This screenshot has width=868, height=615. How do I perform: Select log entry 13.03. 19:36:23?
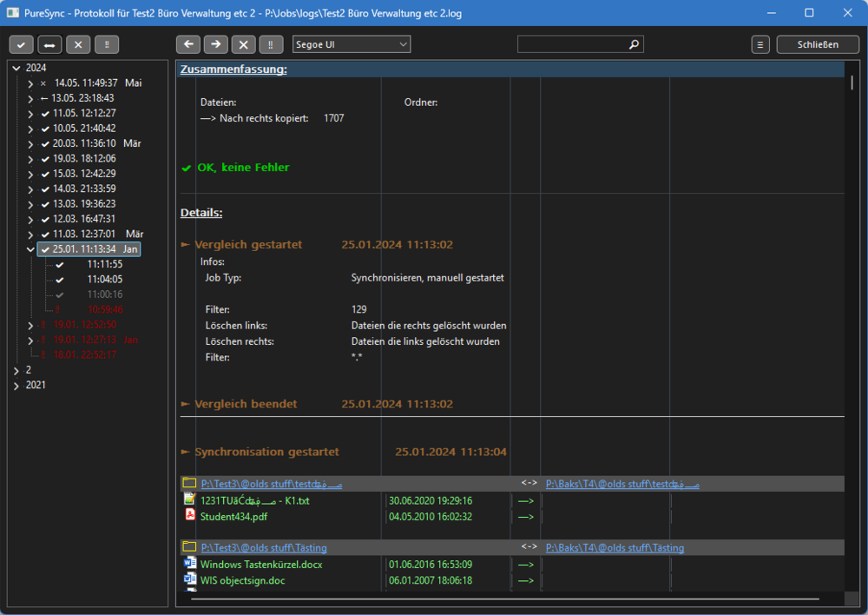[84, 204]
